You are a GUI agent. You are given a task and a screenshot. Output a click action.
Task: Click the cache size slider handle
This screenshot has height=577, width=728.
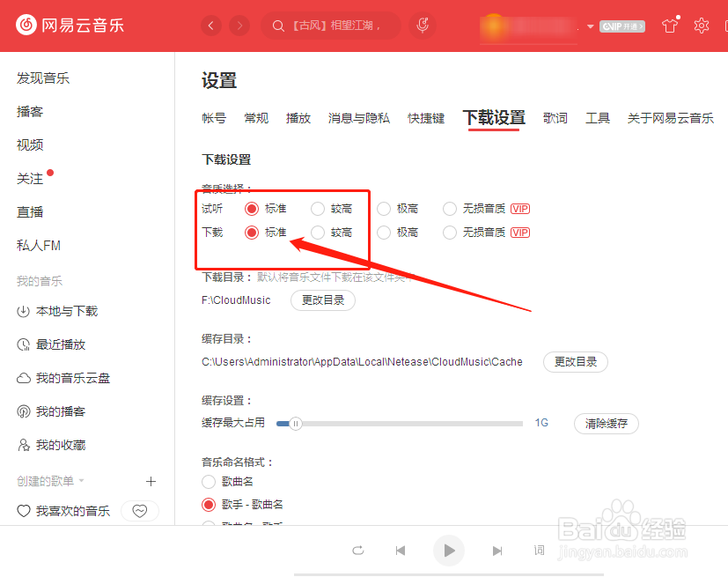pyautogui.click(x=295, y=424)
